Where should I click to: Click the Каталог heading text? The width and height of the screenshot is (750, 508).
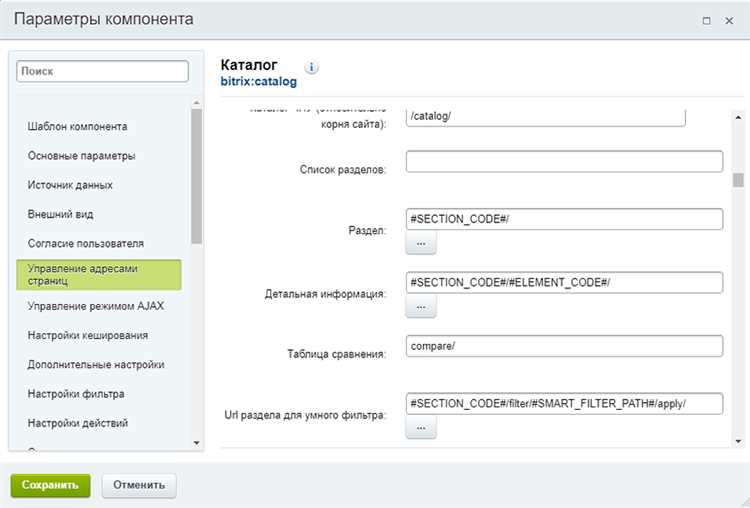point(249,65)
